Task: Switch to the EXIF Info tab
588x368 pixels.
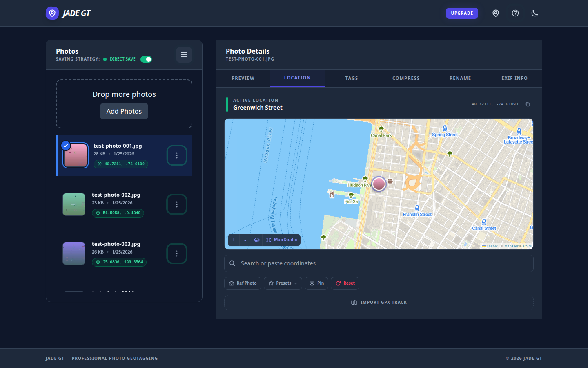Action: click(x=514, y=78)
